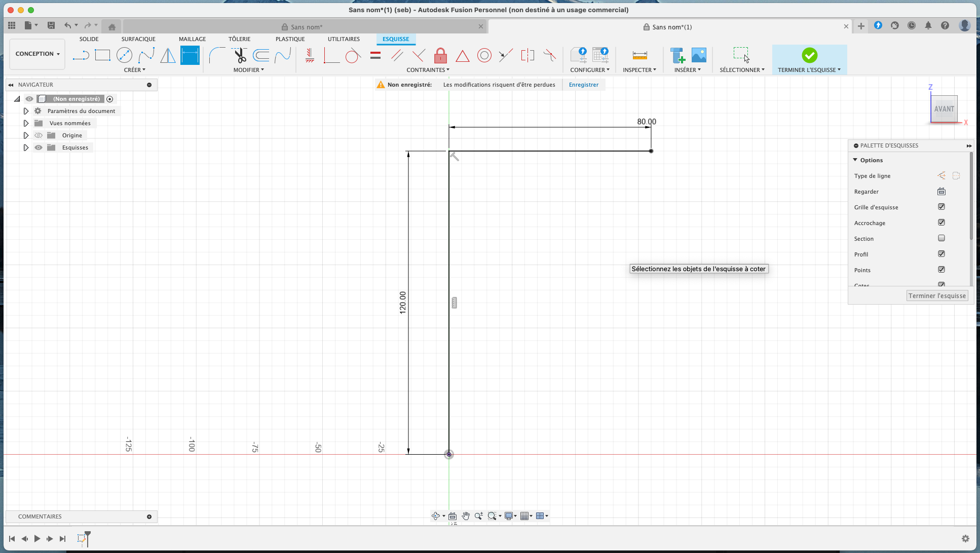Expand the Origine tree node
Image resolution: width=980 pixels, height=553 pixels.
26,135
